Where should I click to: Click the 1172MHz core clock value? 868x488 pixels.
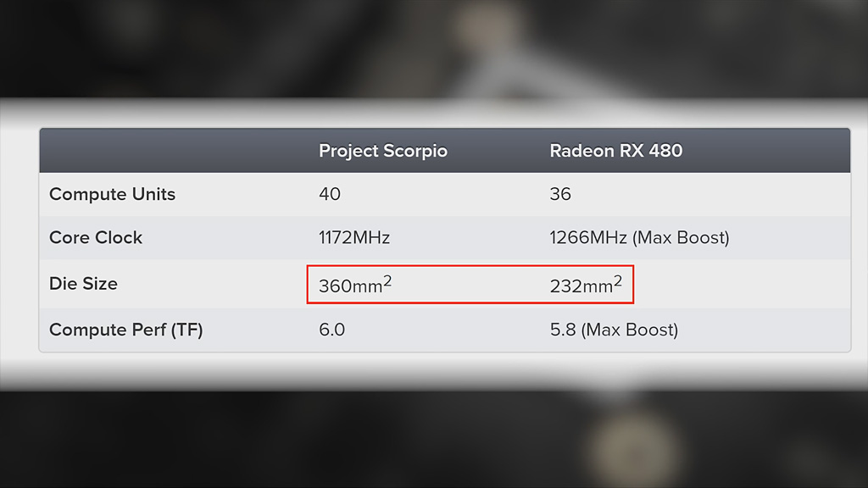tap(354, 238)
